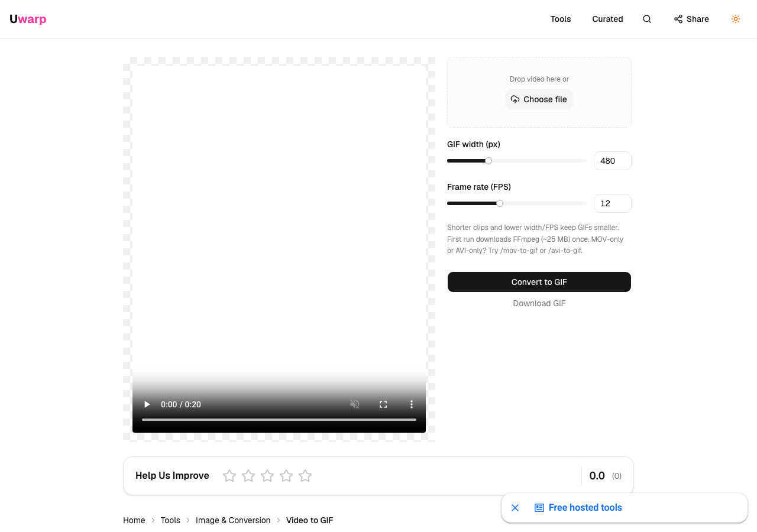Click the video progress bar

click(279, 420)
